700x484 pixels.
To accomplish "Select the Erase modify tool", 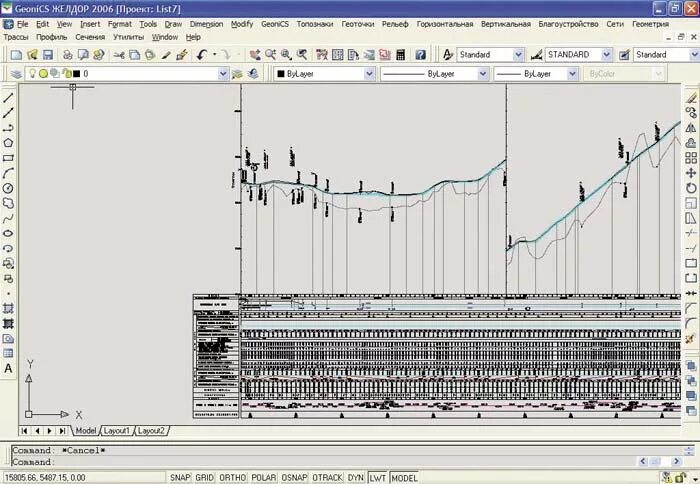I will [691, 98].
